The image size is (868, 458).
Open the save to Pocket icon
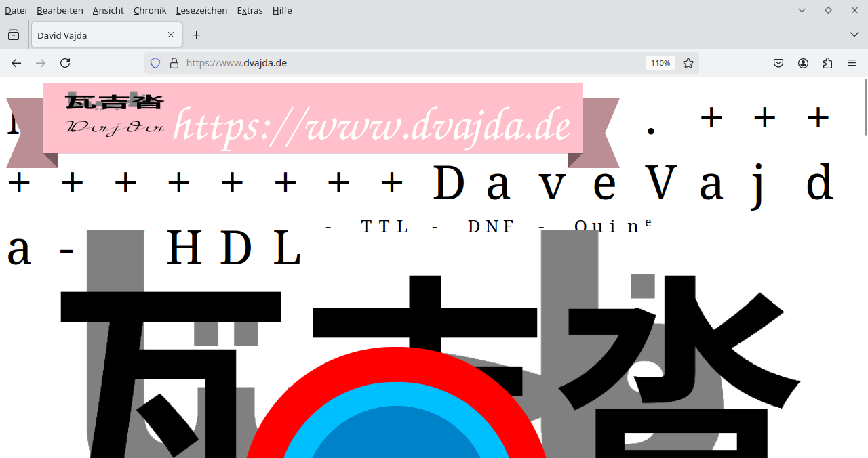click(x=778, y=62)
